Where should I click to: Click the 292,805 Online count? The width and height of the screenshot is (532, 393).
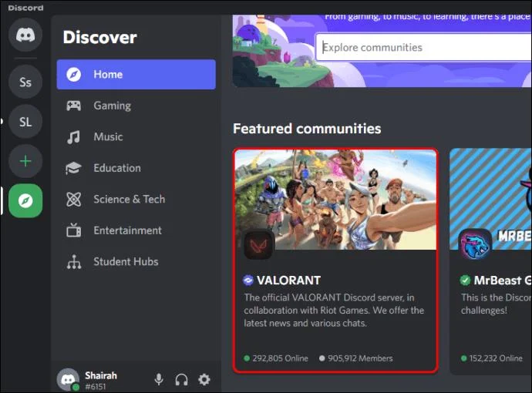coord(276,358)
